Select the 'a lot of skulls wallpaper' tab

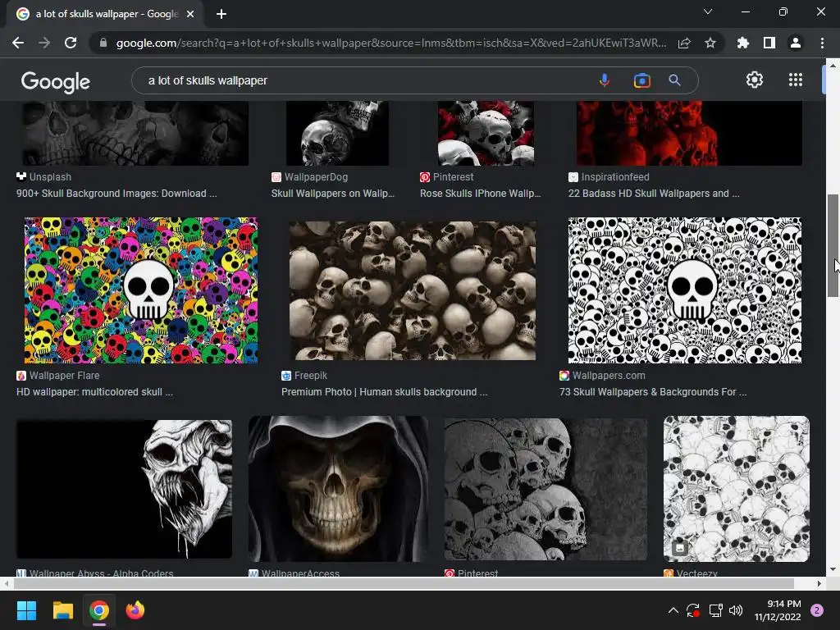[x=105, y=14]
